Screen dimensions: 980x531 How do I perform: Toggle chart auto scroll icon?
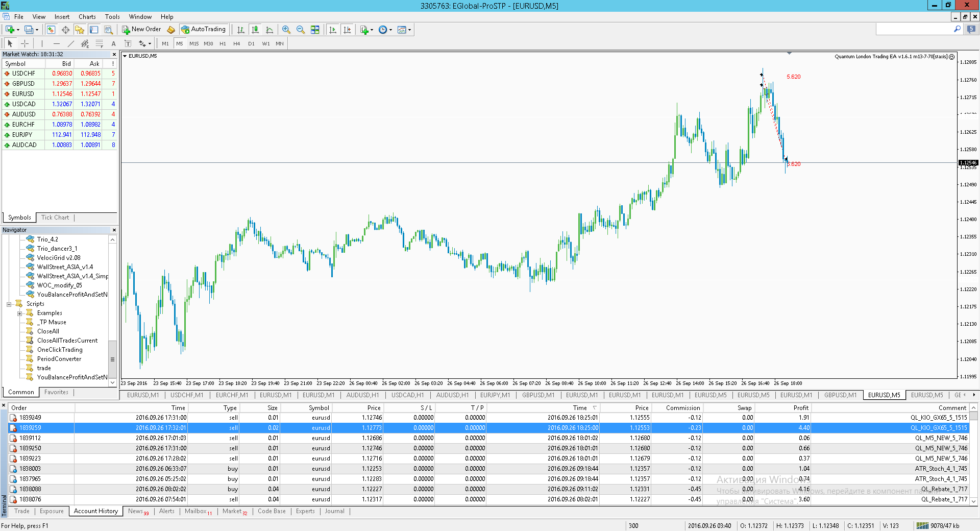(333, 30)
